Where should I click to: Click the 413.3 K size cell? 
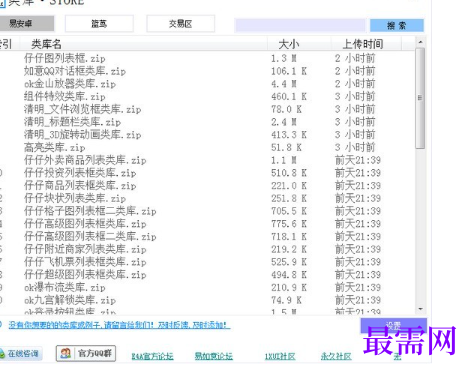289,134
